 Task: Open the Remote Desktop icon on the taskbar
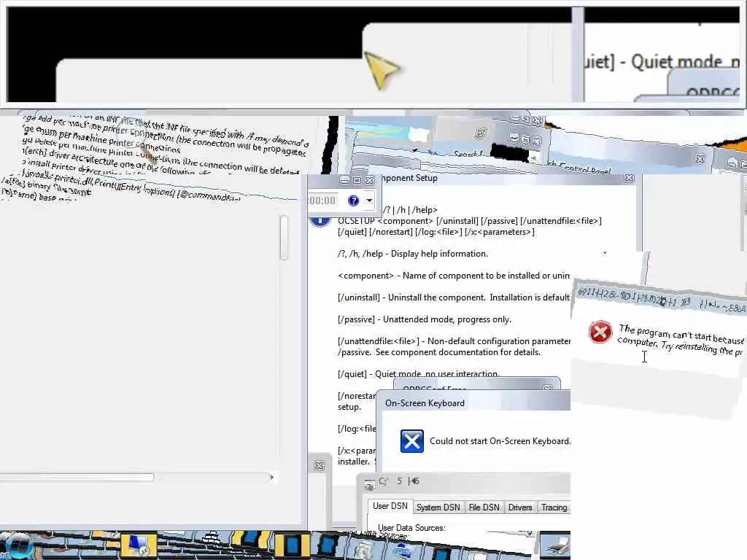pos(139,547)
